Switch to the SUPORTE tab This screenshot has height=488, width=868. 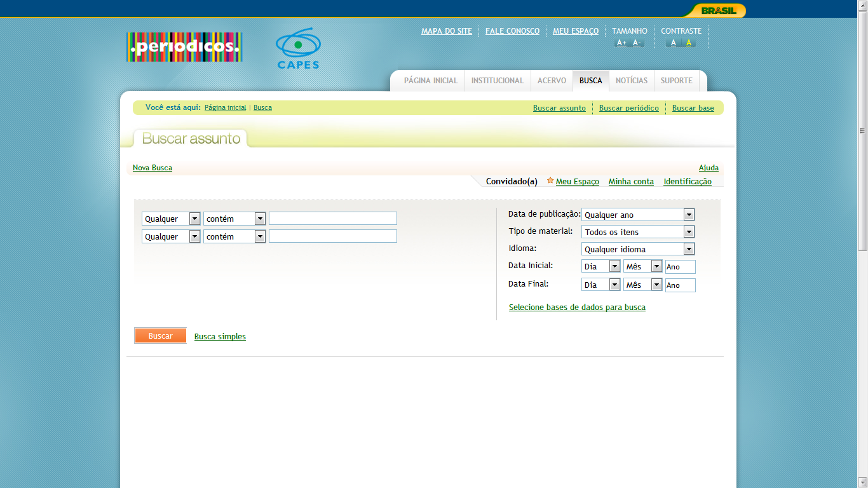click(677, 81)
